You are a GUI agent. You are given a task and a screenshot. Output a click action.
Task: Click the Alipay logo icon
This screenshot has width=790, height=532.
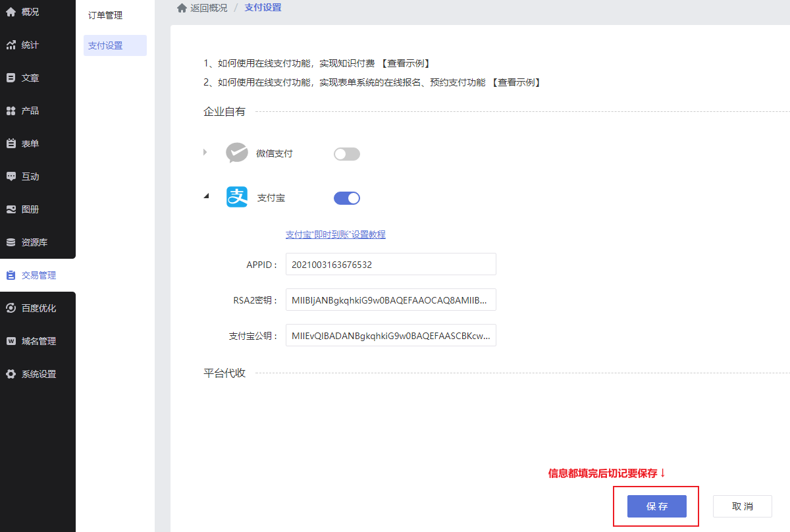tap(237, 197)
